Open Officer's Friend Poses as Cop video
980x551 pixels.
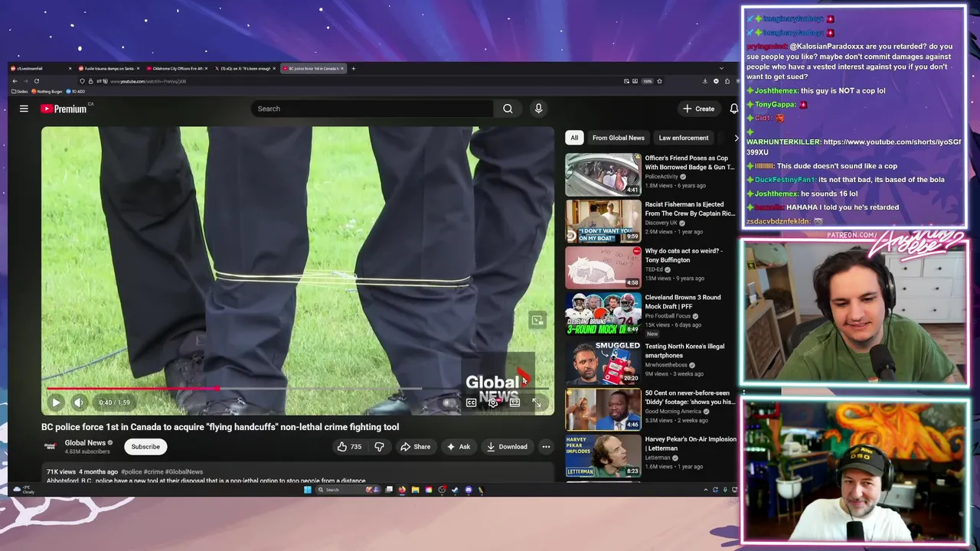click(x=651, y=174)
